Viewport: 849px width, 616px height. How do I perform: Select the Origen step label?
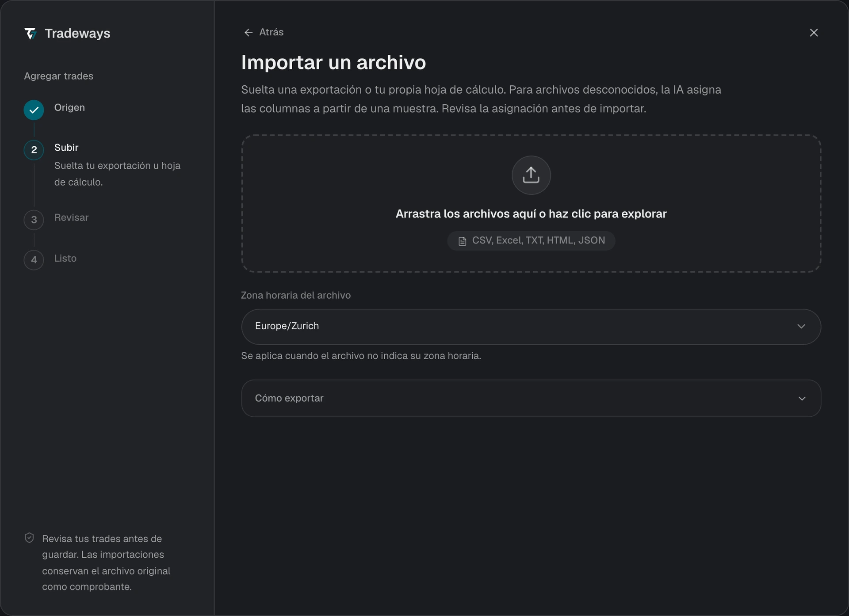pos(69,107)
